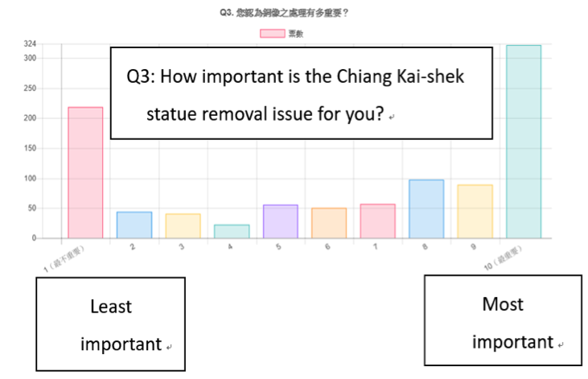588x379 pixels.
Task: Select the tall teal bar for rating 10
Action: tap(524, 142)
